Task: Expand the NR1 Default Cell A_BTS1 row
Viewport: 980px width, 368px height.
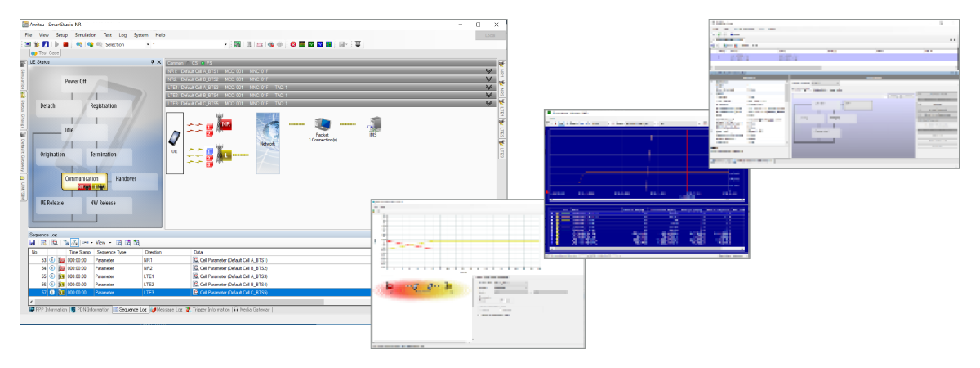Action: pyautogui.click(x=488, y=71)
